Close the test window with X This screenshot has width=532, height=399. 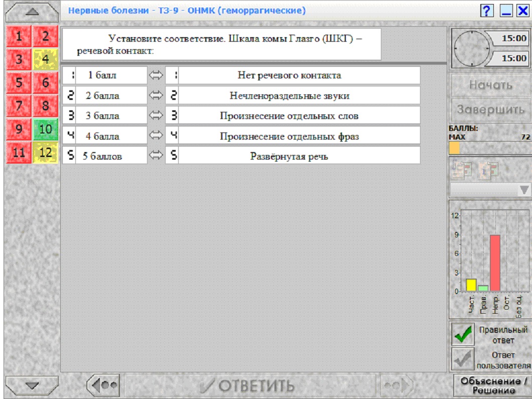click(523, 11)
